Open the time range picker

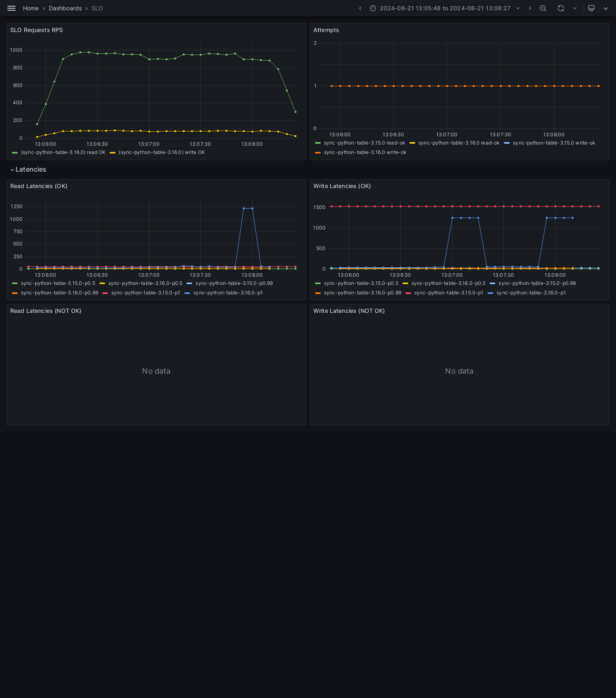pyautogui.click(x=445, y=8)
